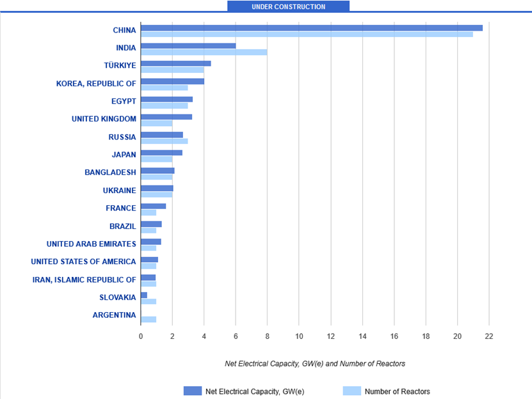This screenshot has width=532, height=399.
Task: Click the x-axis value 0
Action: pos(141,336)
